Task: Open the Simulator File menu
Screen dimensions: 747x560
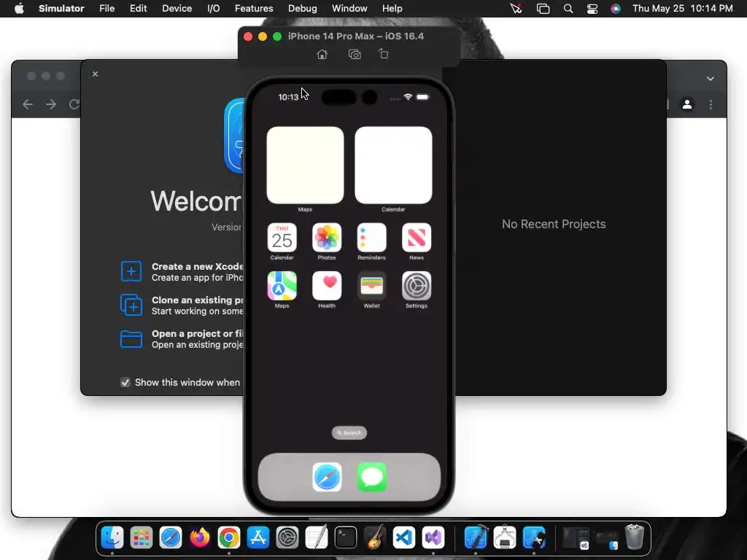Action: click(107, 9)
